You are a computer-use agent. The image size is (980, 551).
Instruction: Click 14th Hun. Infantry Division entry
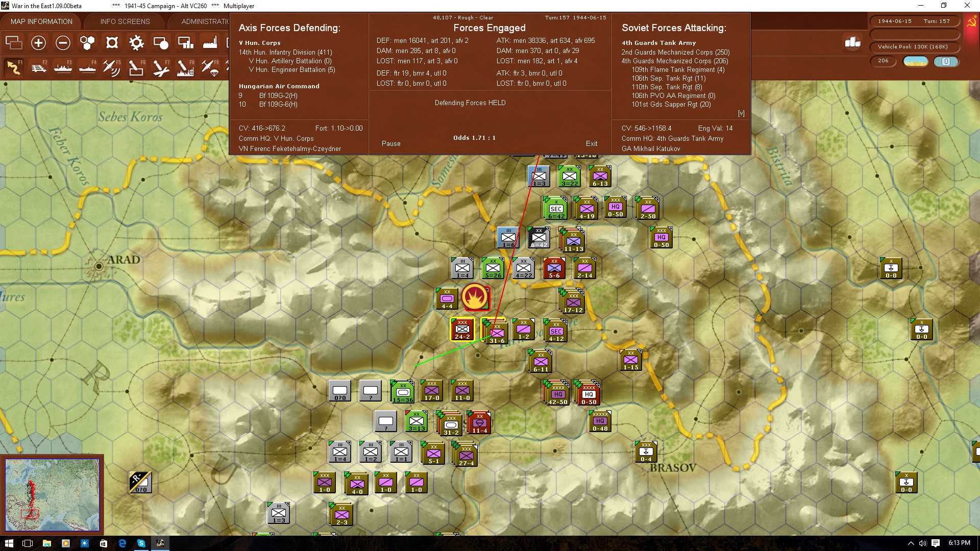[x=285, y=52]
